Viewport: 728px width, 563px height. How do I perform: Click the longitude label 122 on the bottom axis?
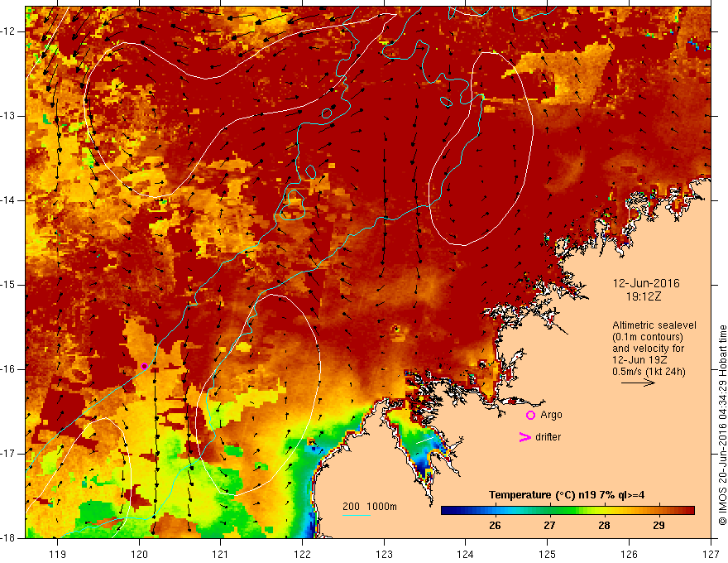[x=302, y=554]
